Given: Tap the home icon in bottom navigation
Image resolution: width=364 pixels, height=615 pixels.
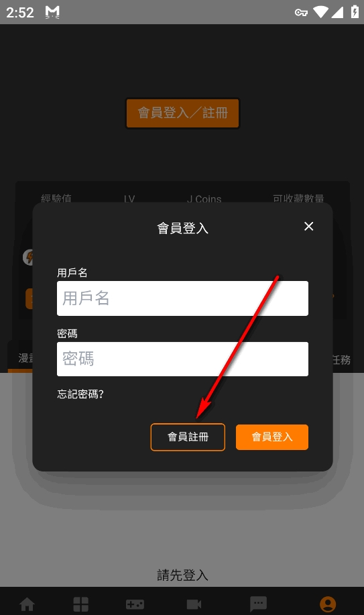Looking at the screenshot, I should point(27,604).
